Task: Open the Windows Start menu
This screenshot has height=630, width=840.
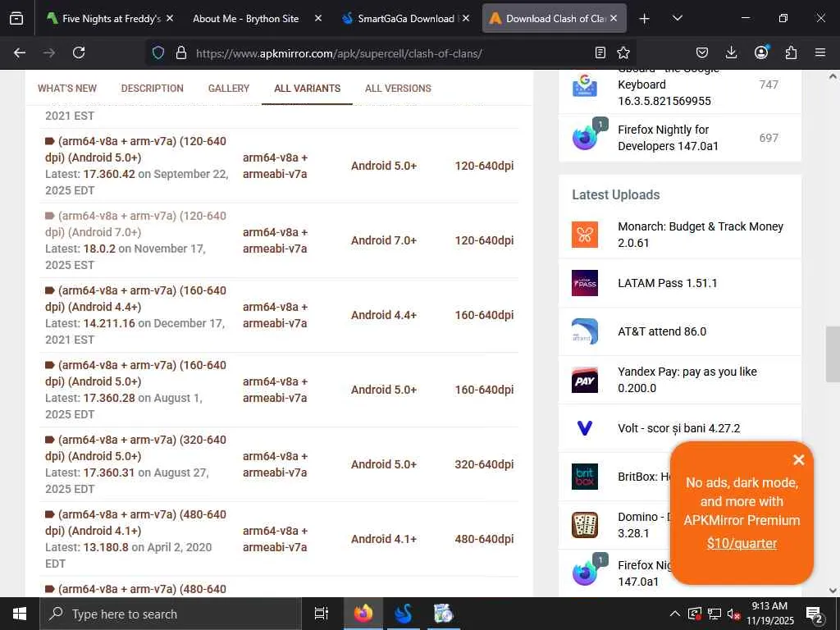Action: (20, 614)
